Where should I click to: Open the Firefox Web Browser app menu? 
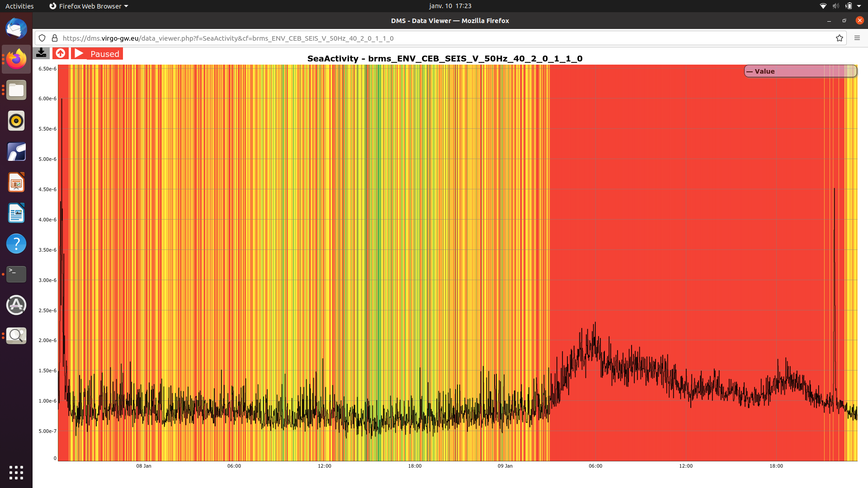coord(89,6)
